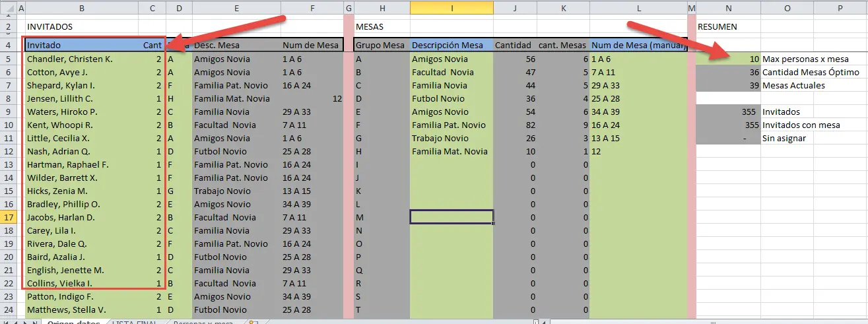Select row 4 header

pyautogui.click(x=8, y=46)
